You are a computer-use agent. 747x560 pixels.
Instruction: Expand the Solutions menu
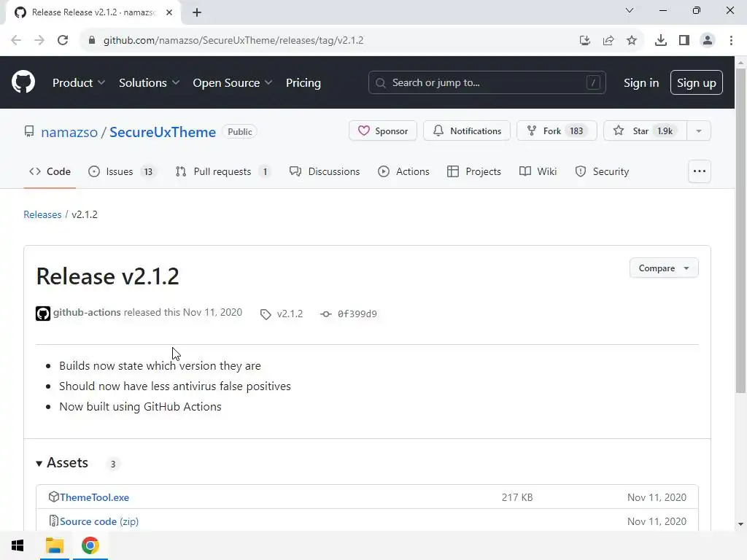[x=149, y=83]
